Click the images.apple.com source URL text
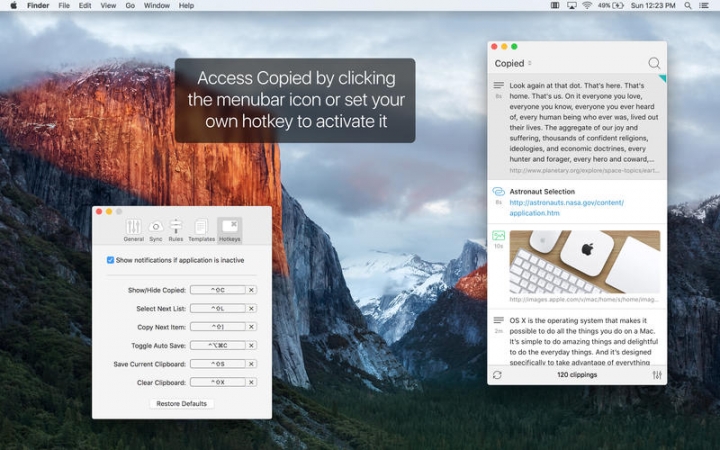The width and height of the screenshot is (720, 450). tap(584, 299)
